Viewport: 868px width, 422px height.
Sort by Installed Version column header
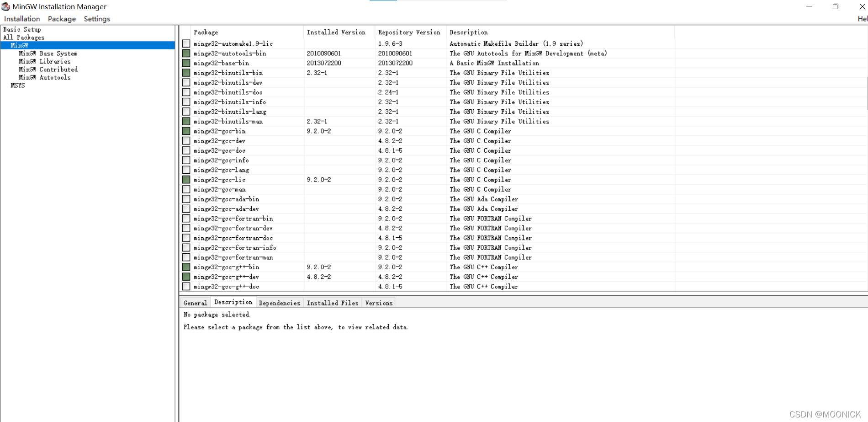click(x=339, y=32)
